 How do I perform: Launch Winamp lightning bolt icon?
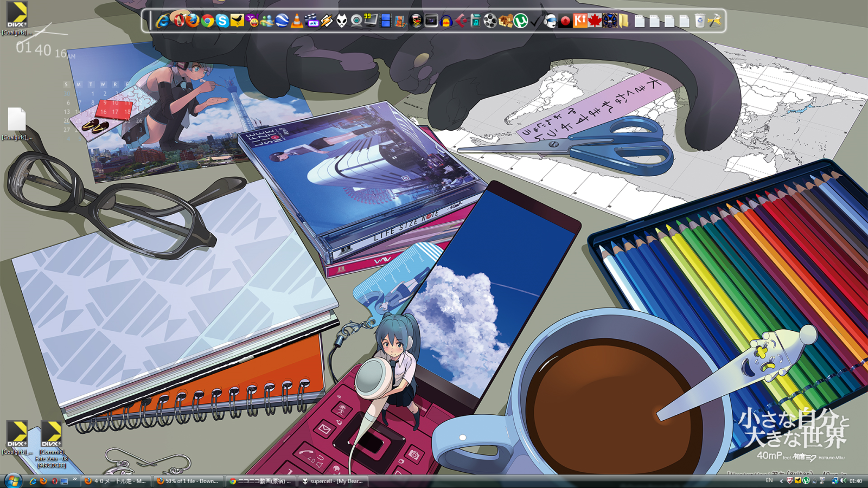click(x=327, y=21)
